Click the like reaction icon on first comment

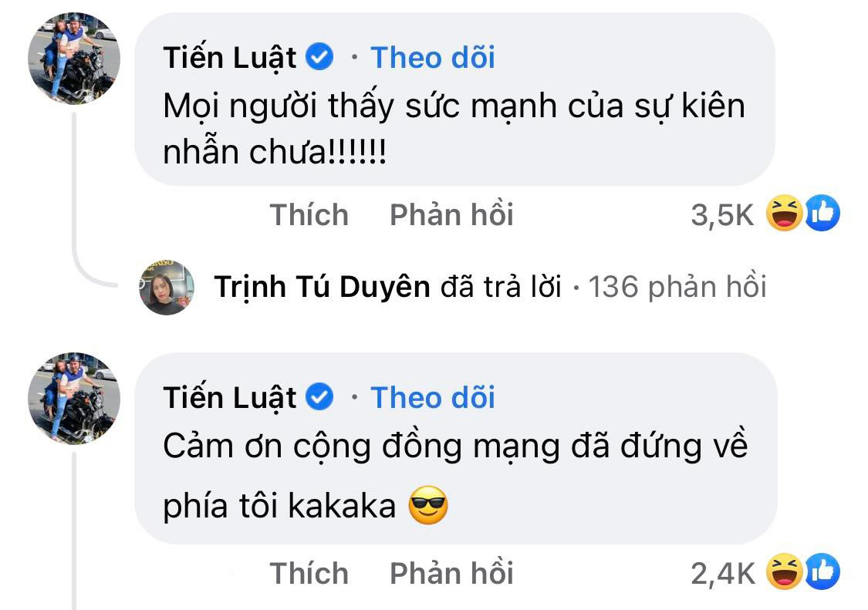point(822,214)
